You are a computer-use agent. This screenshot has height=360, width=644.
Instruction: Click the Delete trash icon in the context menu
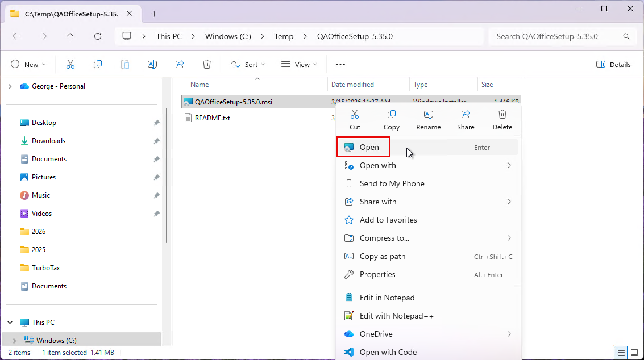click(502, 119)
